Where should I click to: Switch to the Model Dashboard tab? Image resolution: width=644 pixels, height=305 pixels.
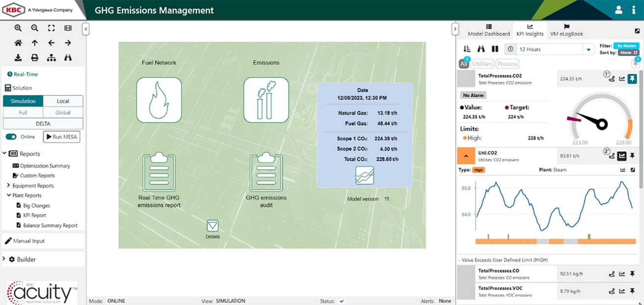point(489,30)
